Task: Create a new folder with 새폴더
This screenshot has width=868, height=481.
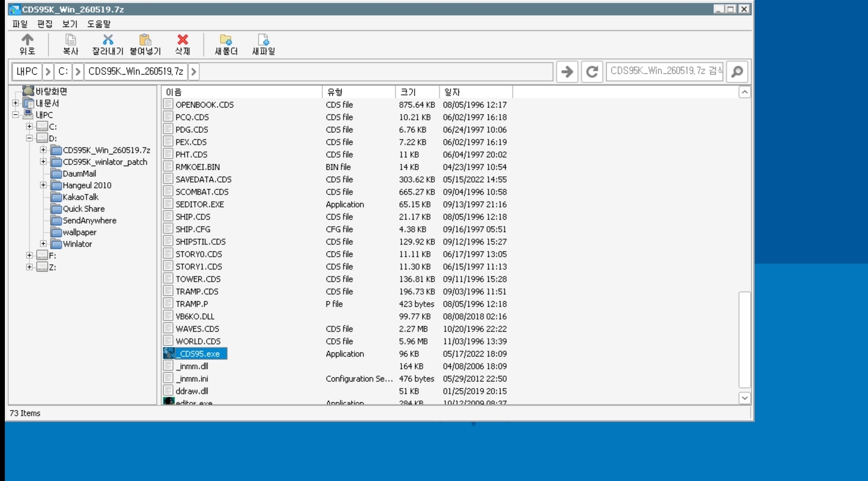Action: 226,44
